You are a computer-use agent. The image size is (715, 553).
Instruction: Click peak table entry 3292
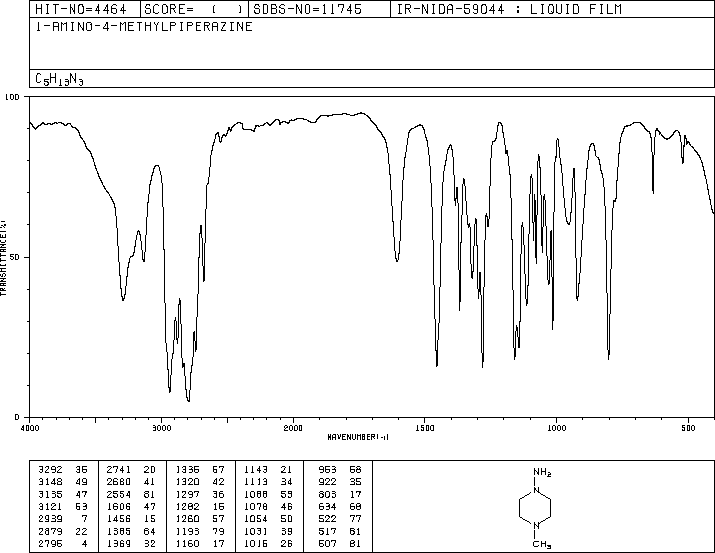coord(50,470)
